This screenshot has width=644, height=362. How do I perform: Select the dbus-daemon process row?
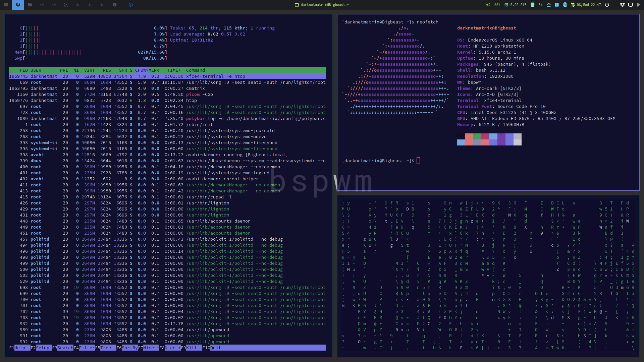[x=167, y=161]
